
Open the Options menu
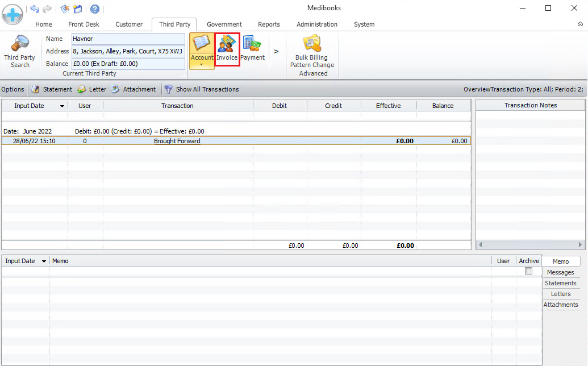(x=12, y=89)
